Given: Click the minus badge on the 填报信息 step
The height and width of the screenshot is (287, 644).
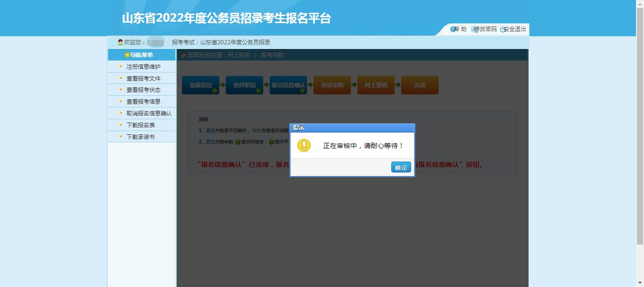Looking at the screenshot, I should (215, 90).
